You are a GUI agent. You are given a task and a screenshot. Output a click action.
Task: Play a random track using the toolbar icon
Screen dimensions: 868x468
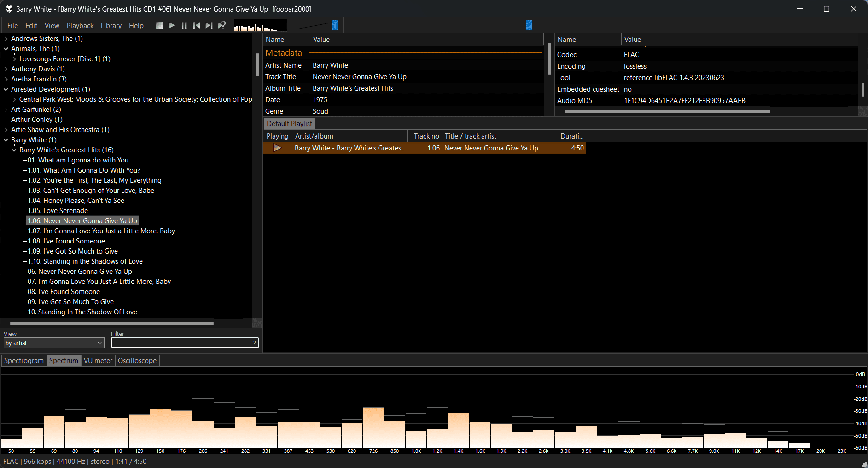(222, 25)
